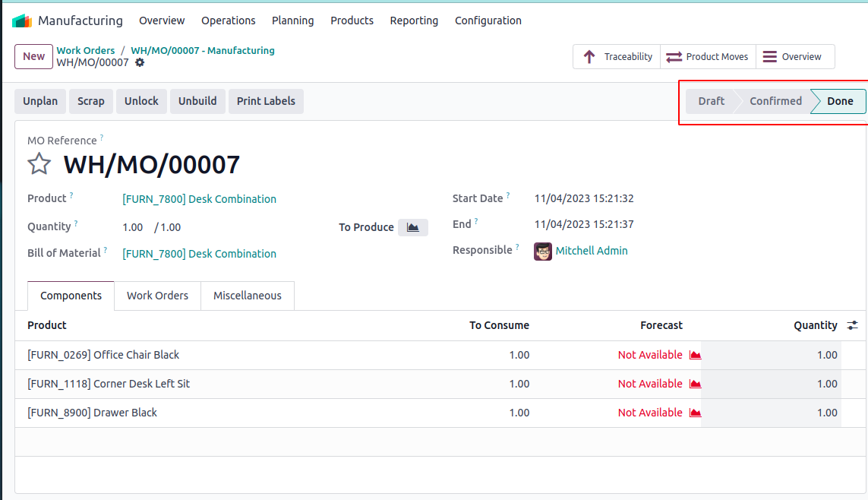The image size is (868, 500).
Task: Click the Quantity column header
Action: [816, 325]
